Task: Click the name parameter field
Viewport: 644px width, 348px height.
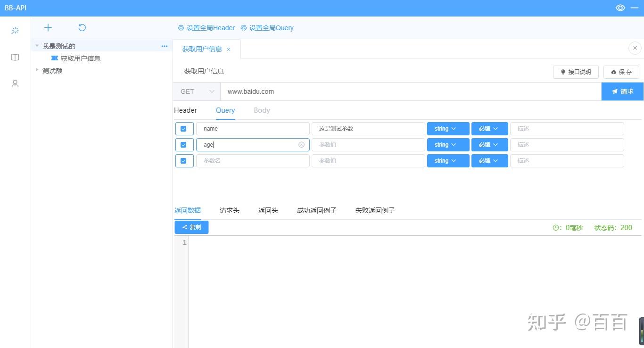Action: [x=253, y=129]
